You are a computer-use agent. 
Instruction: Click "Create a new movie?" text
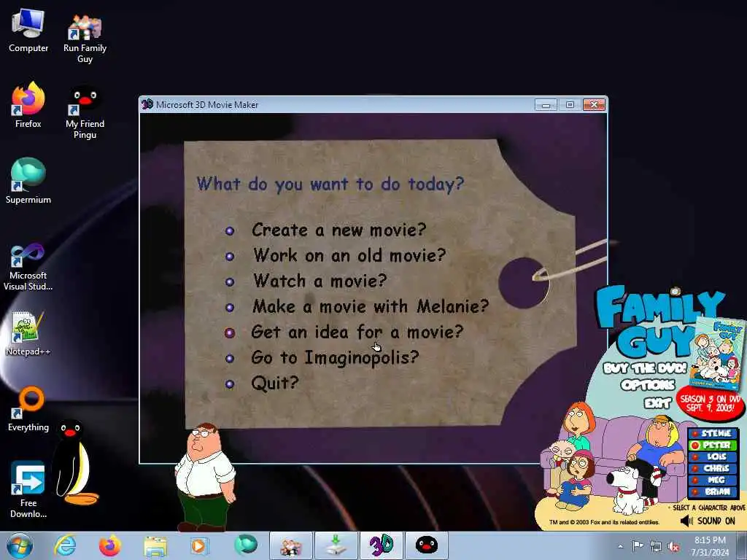[x=338, y=230]
